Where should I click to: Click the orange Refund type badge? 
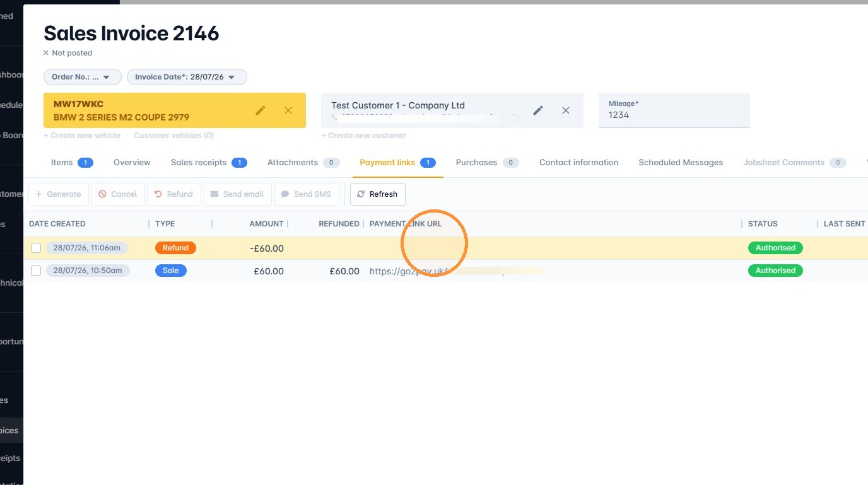[175, 248]
